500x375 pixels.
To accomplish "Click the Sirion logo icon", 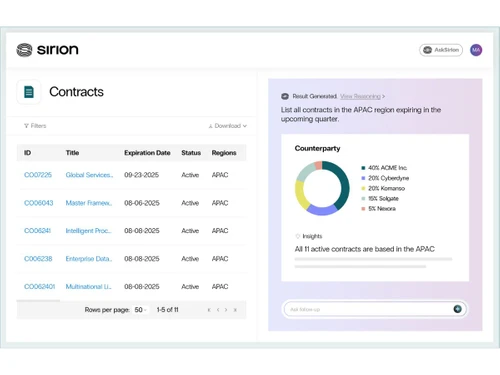I will click(x=24, y=50).
